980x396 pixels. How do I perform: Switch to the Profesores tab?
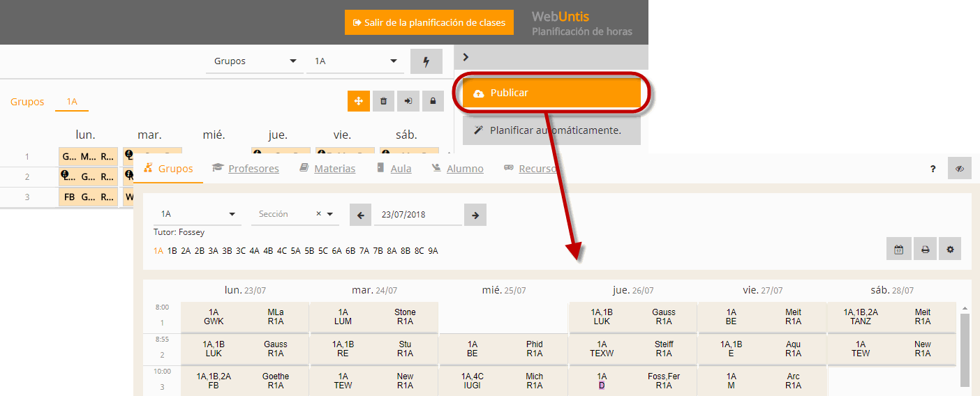tap(246, 169)
